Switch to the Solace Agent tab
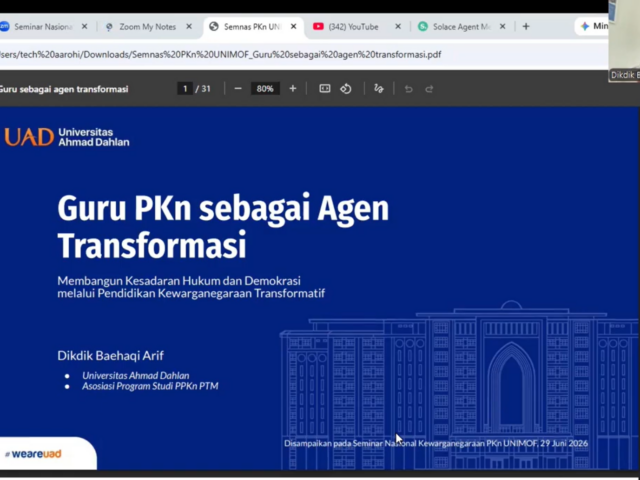The width and height of the screenshot is (640, 480). [x=461, y=27]
